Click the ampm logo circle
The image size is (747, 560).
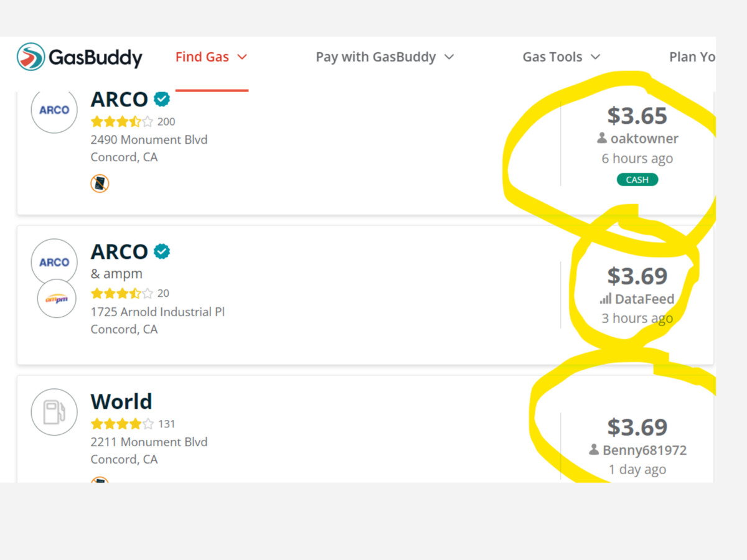coord(57,299)
